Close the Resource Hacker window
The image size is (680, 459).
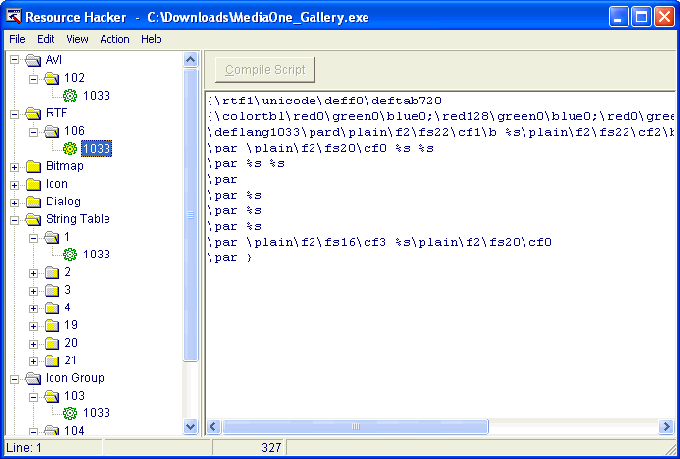(x=664, y=17)
